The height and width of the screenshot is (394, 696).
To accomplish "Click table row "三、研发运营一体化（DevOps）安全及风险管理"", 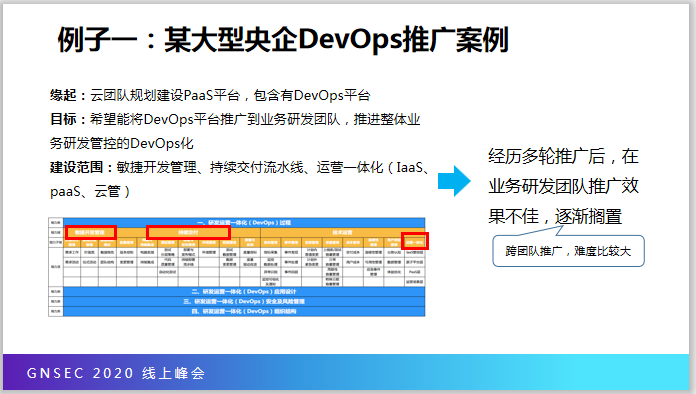I will click(x=244, y=301).
